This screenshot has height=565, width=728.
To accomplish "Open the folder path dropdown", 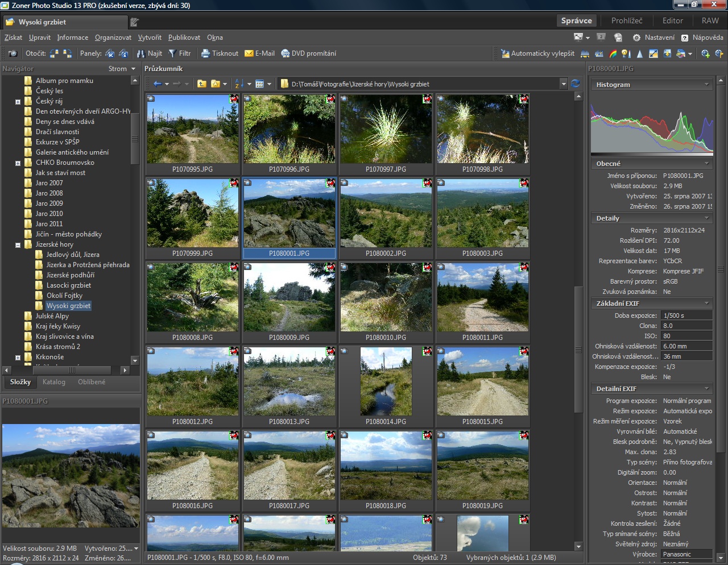I will pyautogui.click(x=564, y=84).
